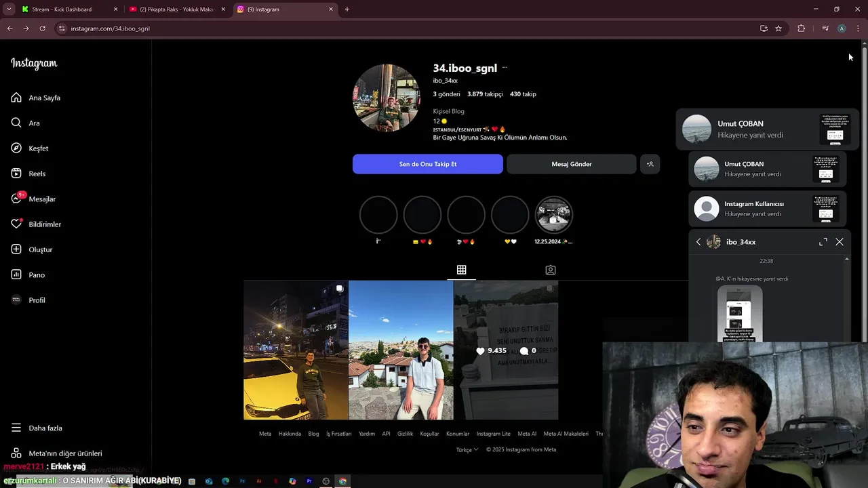Click the Gizlilik footer link
868x488 pixels.
click(405, 434)
